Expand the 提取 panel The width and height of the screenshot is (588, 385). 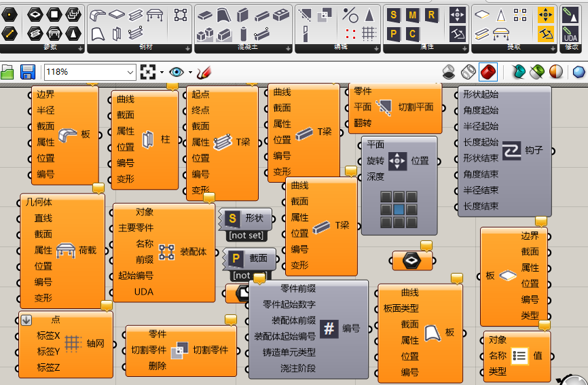pos(553,48)
